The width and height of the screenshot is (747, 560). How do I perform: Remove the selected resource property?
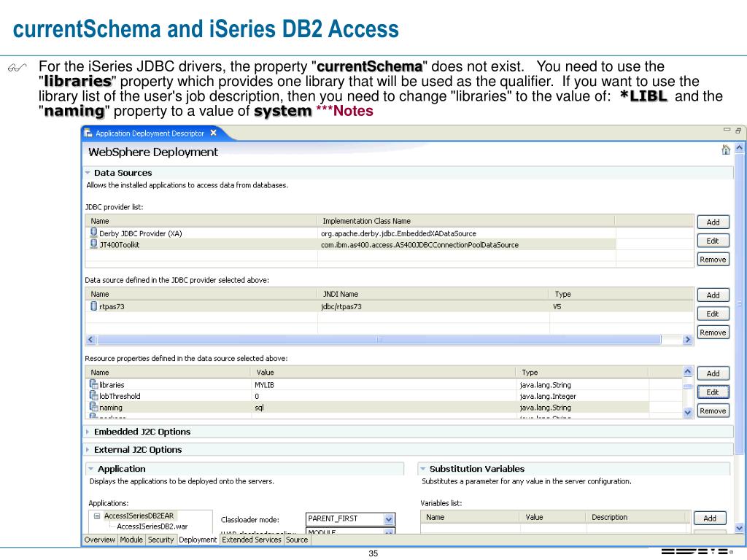[713, 411]
